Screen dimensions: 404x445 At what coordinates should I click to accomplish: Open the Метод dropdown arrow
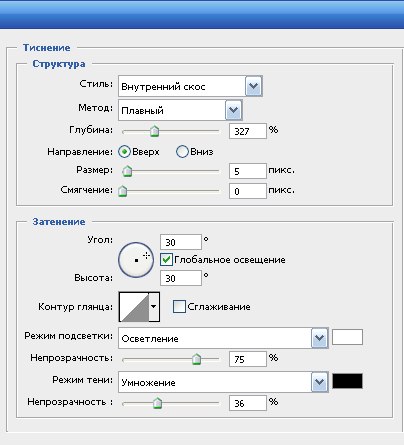[233, 110]
